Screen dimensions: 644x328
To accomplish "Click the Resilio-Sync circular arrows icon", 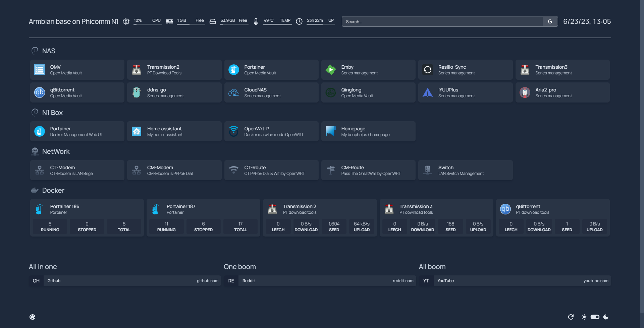I will pos(427,70).
